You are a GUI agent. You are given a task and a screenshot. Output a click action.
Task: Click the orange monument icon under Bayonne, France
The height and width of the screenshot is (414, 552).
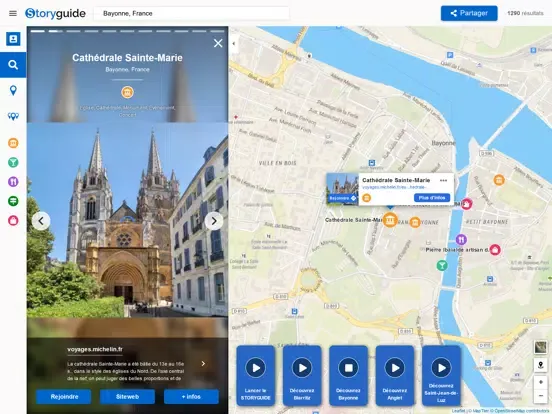pyautogui.click(x=127, y=92)
